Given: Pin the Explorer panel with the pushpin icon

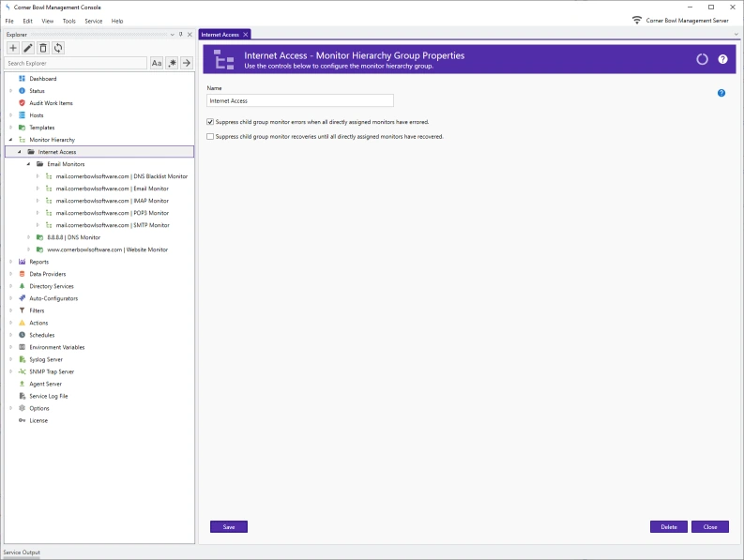Looking at the screenshot, I should click(x=181, y=35).
